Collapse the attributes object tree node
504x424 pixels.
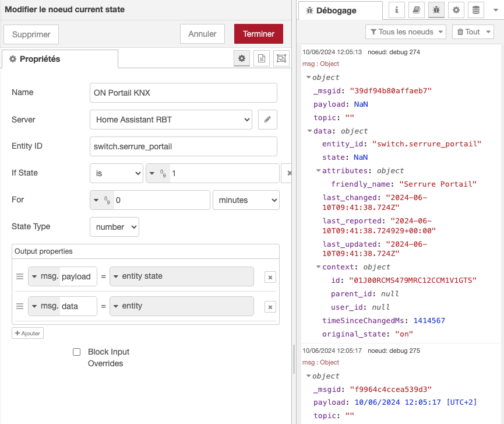point(319,170)
